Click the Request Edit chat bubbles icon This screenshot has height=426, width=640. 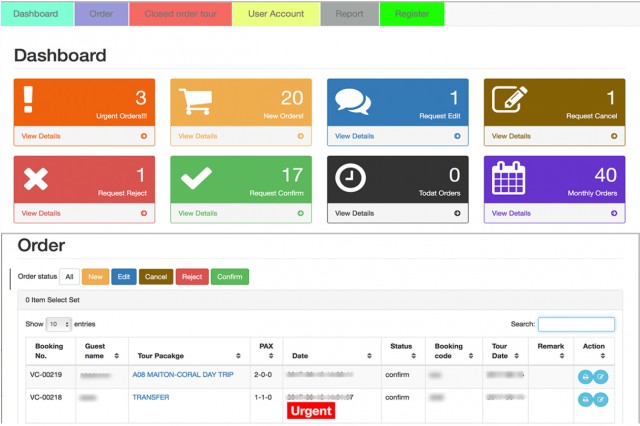[x=353, y=101]
